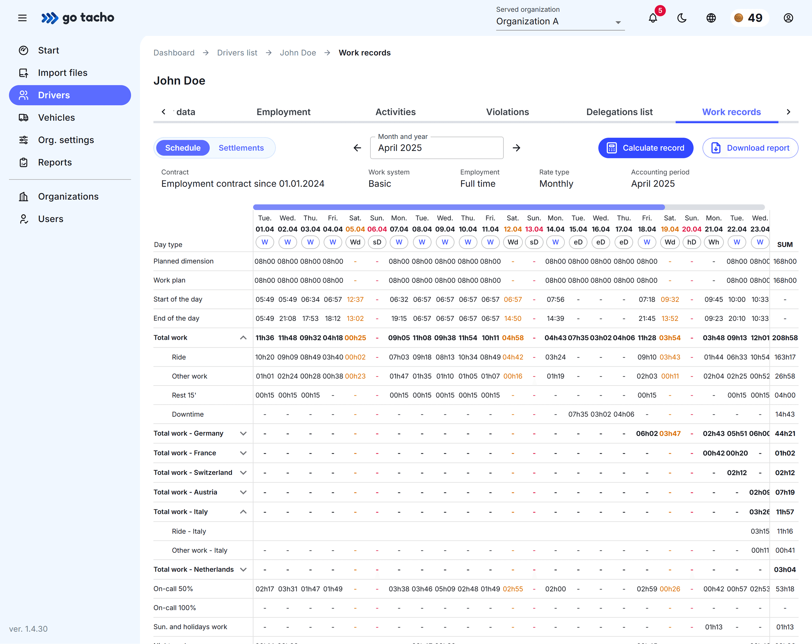Collapse the Total work row

point(243,338)
